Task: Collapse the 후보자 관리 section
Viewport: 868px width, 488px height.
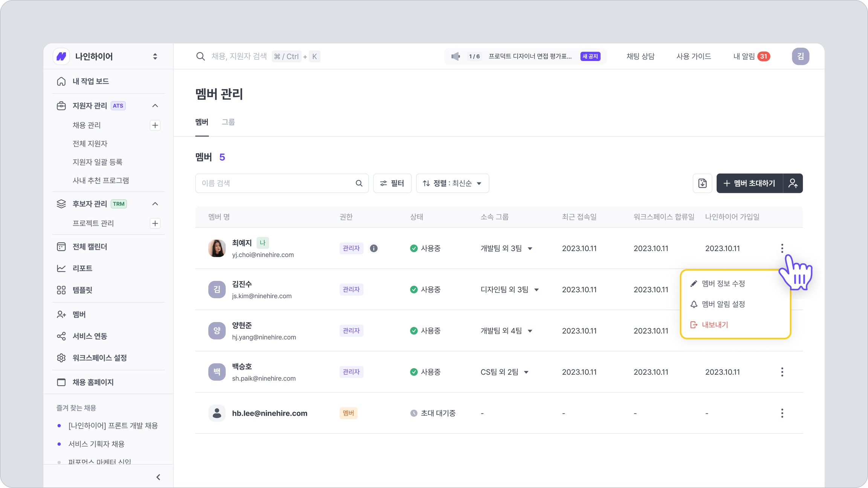Action: (x=155, y=204)
